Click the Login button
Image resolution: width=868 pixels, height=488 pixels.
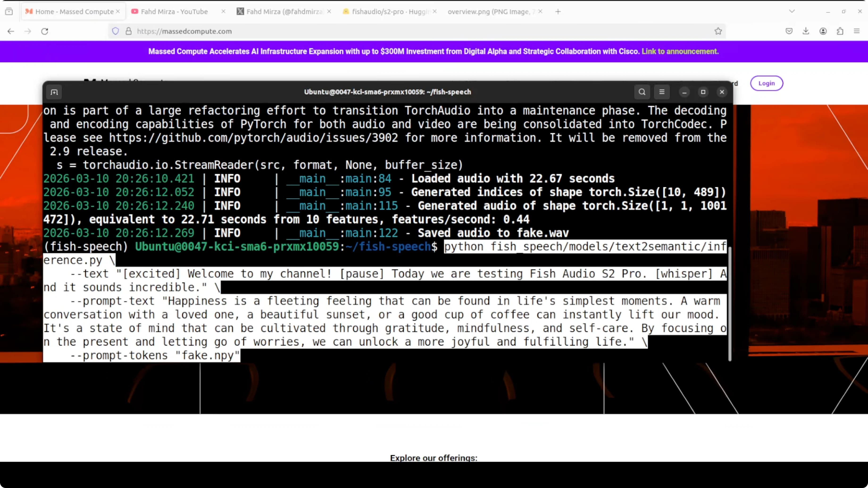766,83
